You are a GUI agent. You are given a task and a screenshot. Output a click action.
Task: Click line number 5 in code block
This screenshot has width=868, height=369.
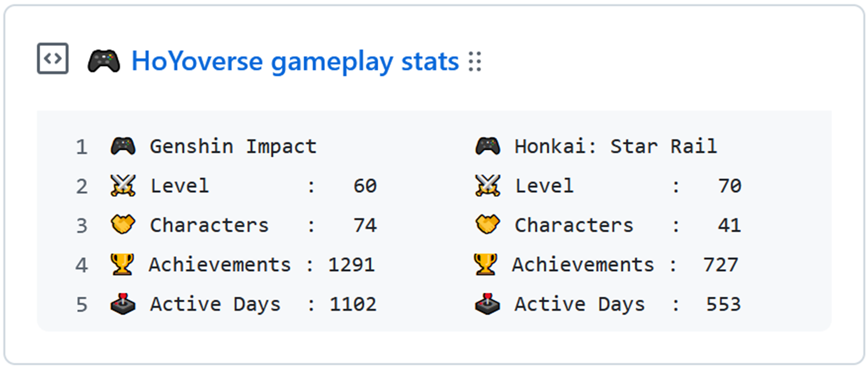pos(82,305)
